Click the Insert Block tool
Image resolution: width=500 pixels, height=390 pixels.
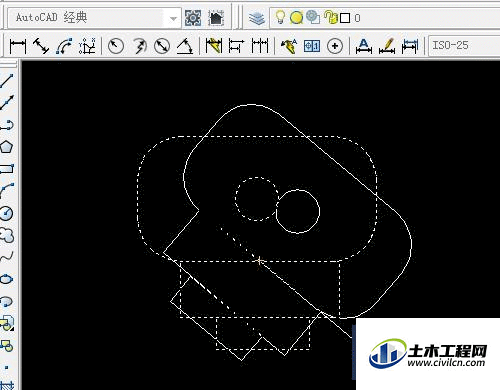[7, 323]
